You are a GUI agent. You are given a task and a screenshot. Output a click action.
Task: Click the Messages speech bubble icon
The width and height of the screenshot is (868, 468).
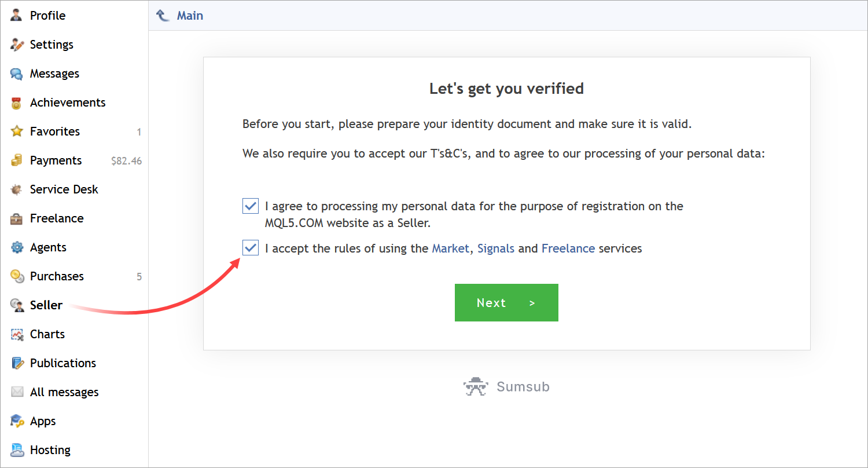(17, 74)
